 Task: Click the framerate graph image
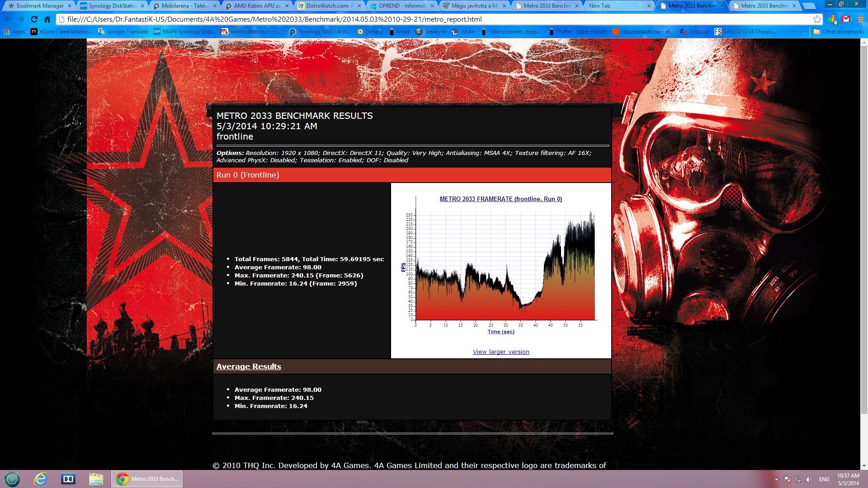(501, 267)
